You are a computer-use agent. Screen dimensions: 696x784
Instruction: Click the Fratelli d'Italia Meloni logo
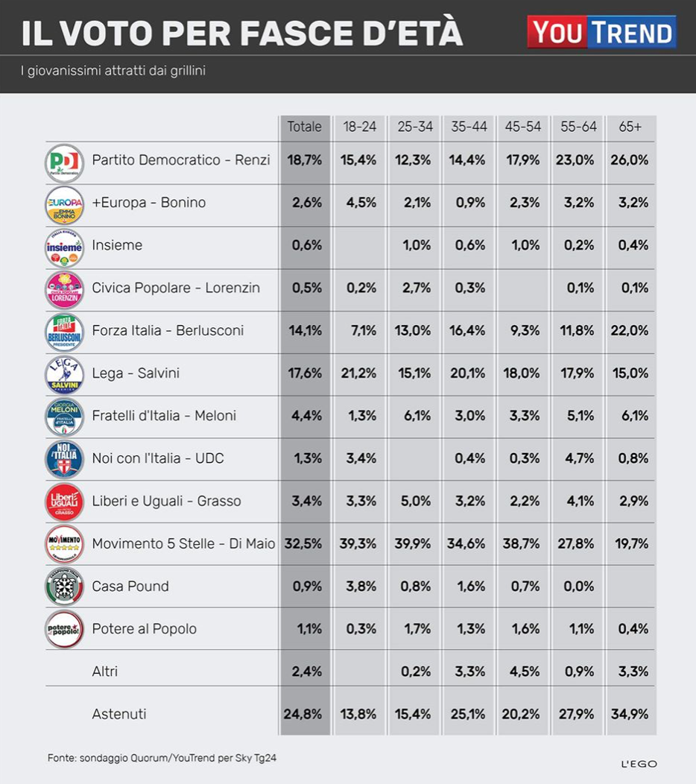[x=65, y=416]
